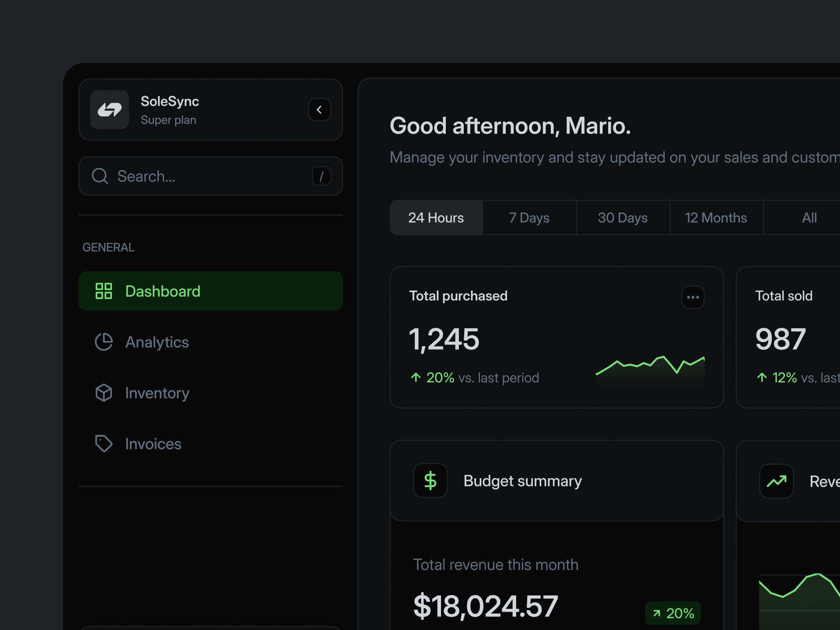Viewport: 840px width, 630px height.
Task: Switch the time filter to 7 Days
Action: coord(529,217)
